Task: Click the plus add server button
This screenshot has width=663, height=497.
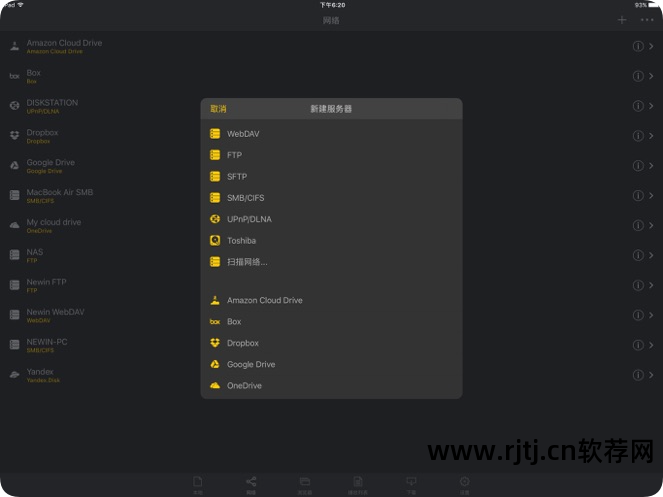Action: tap(622, 20)
